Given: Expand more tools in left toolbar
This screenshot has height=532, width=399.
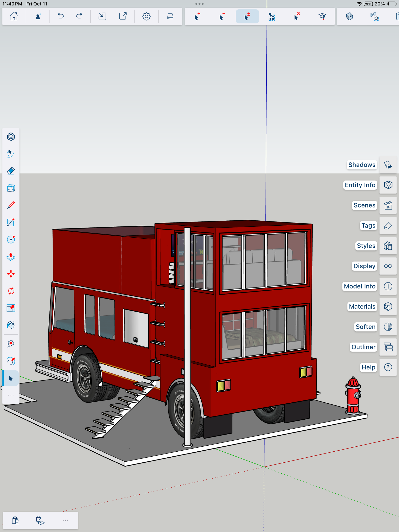Looking at the screenshot, I should pos(11,395).
